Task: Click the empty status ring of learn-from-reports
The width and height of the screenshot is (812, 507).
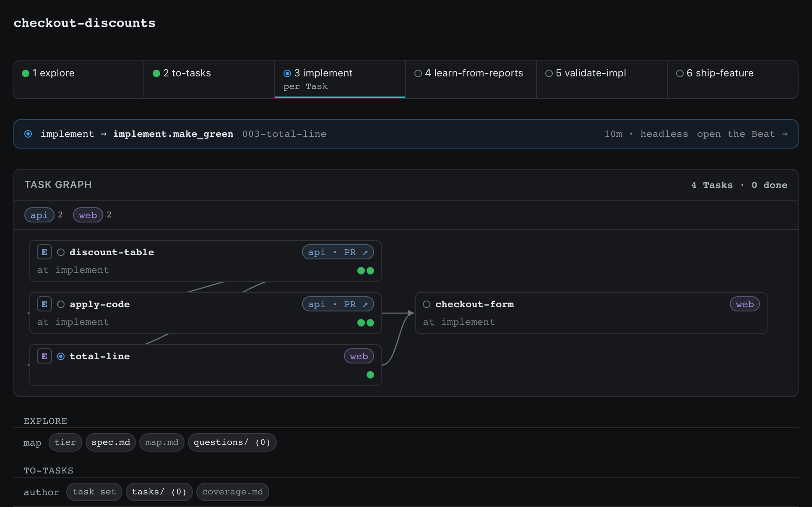Action: pyautogui.click(x=418, y=73)
